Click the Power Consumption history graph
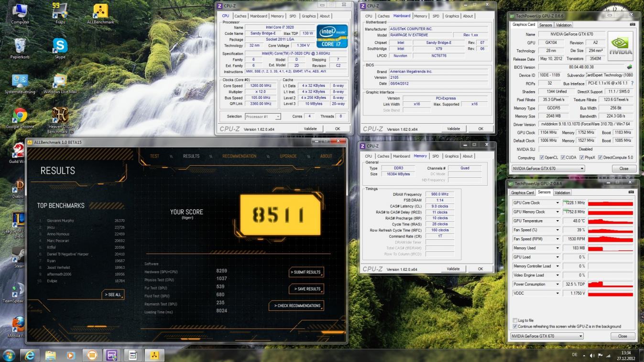 pyautogui.click(x=611, y=284)
